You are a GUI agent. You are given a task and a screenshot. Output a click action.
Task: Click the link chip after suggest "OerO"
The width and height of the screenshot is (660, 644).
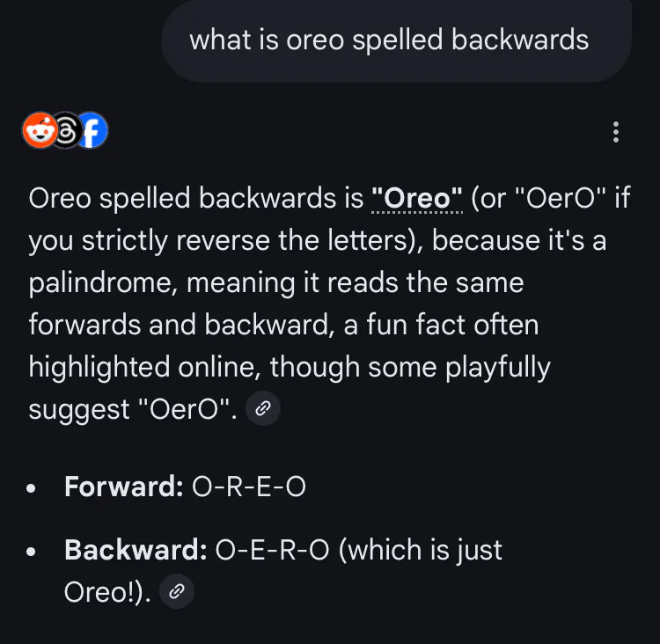(x=262, y=409)
